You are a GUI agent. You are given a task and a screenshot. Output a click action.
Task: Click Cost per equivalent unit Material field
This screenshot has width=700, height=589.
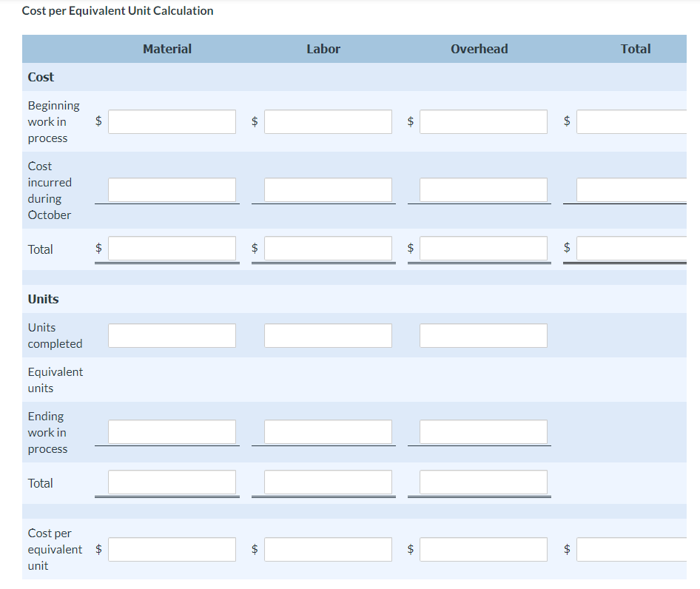[x=172, y=549]
